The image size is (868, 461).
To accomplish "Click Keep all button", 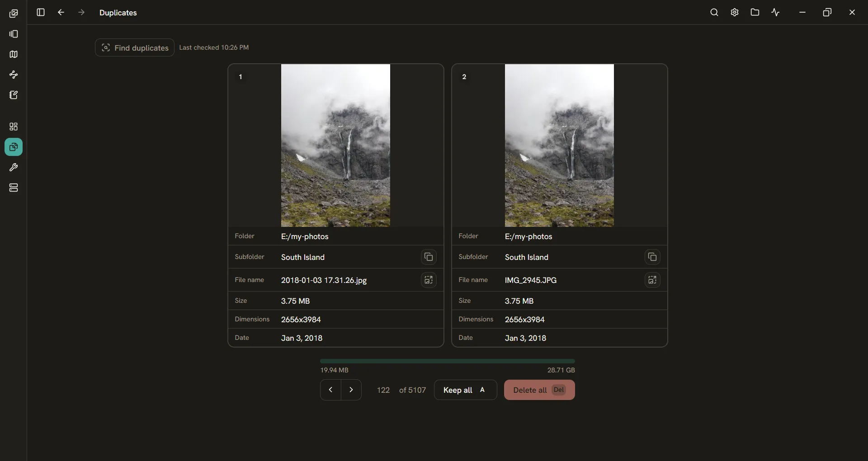I will [465, 390].
